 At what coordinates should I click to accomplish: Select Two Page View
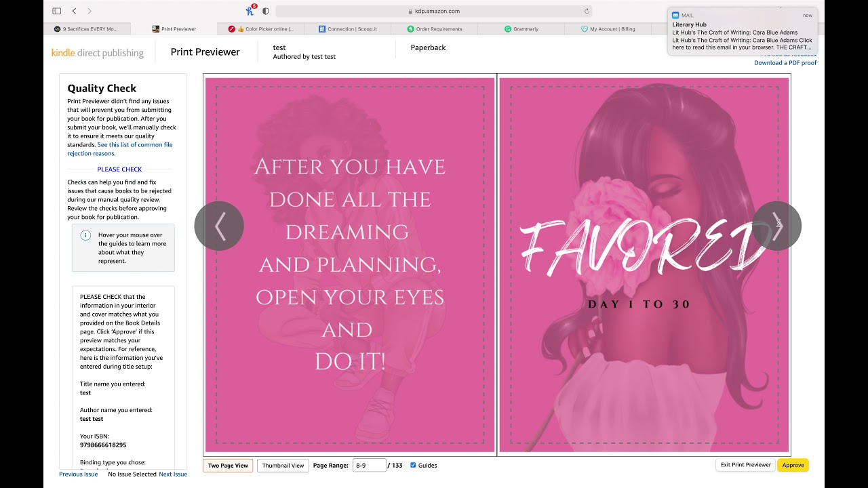pos(228,466)
